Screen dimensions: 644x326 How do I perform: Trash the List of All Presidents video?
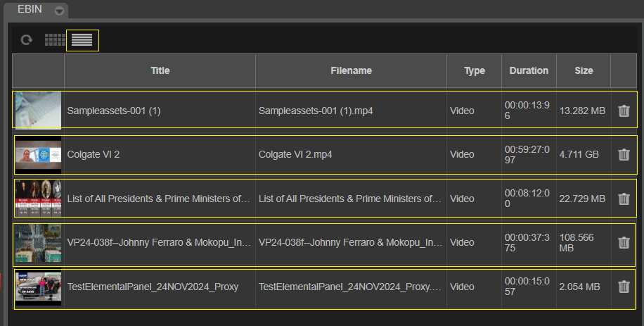coord(624,199)
